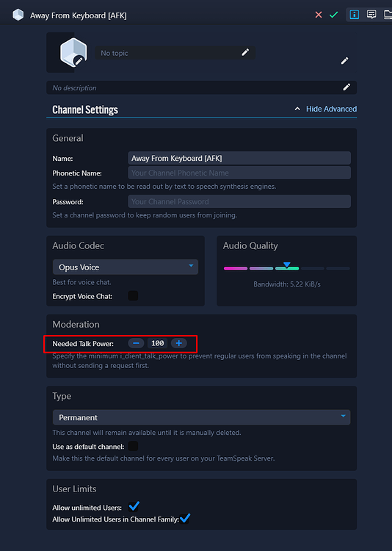Click the Needed Talk Power value 100
Viewport: 392px width, 551px height.
click(x=157, y=343)
